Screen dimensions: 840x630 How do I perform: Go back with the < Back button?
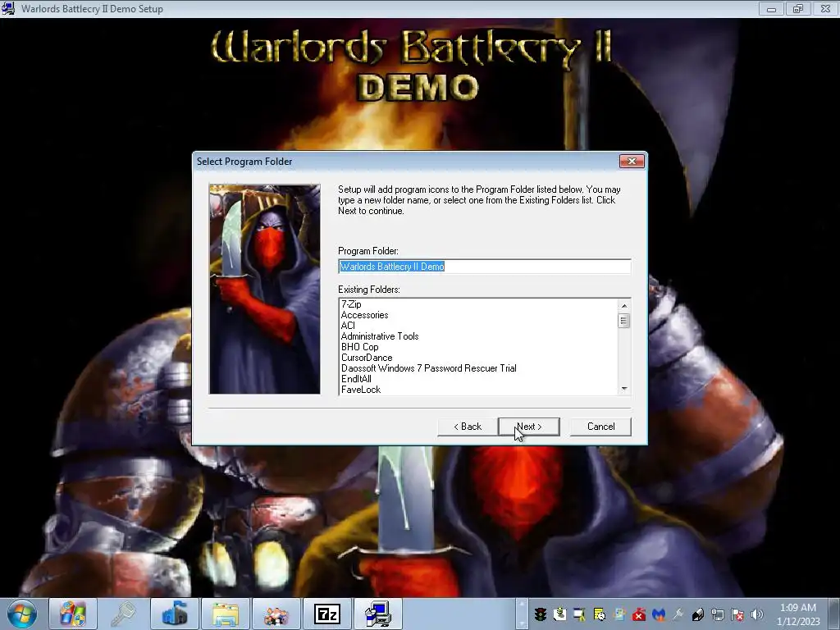(x=467, y=427)
